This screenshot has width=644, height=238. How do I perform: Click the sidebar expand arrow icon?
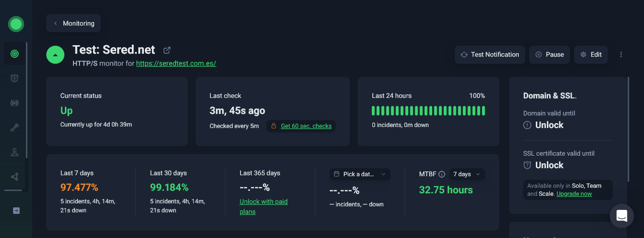[16, 210]
